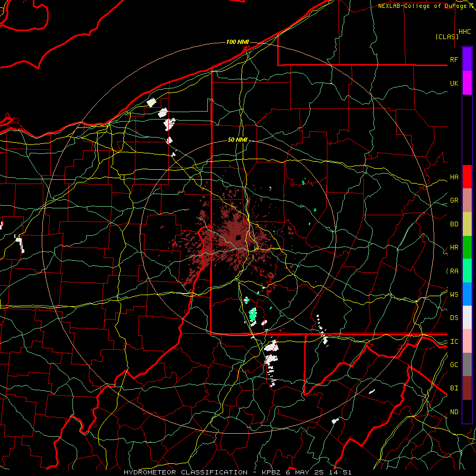Click the 'HR' legend label
Screen dimensions: 476x476
pos(454,248)
